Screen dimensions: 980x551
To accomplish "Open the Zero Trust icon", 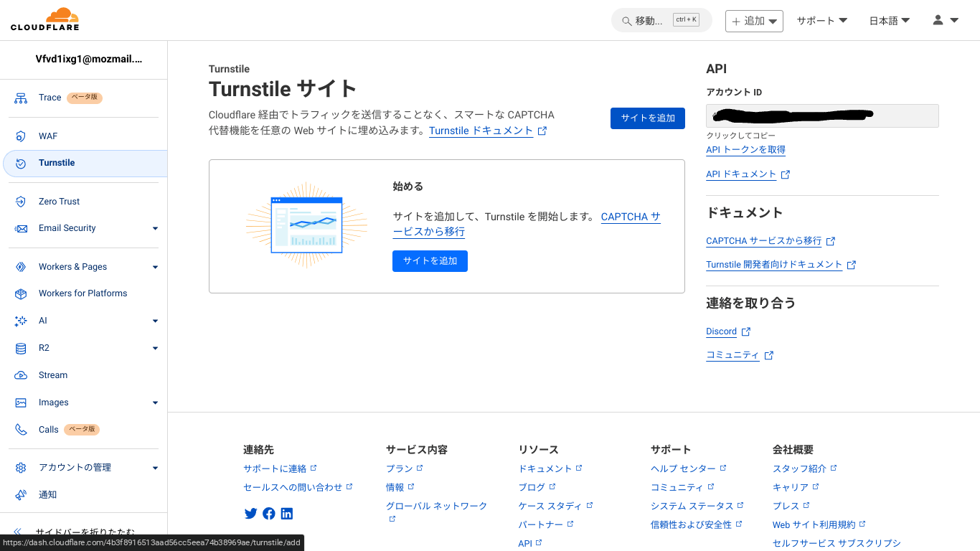I will click(x=21, y=202).
